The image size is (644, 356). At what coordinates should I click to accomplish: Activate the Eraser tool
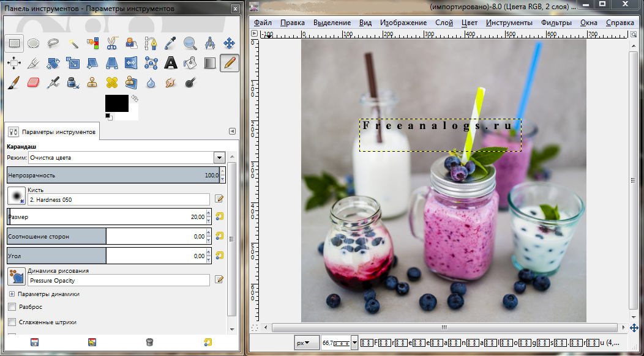tap(34, 82)
